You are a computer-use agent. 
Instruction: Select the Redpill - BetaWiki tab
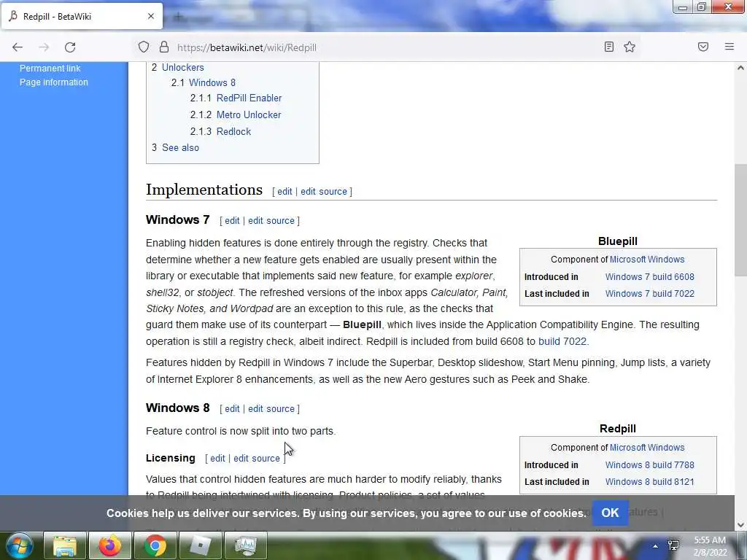coord(82,16)
